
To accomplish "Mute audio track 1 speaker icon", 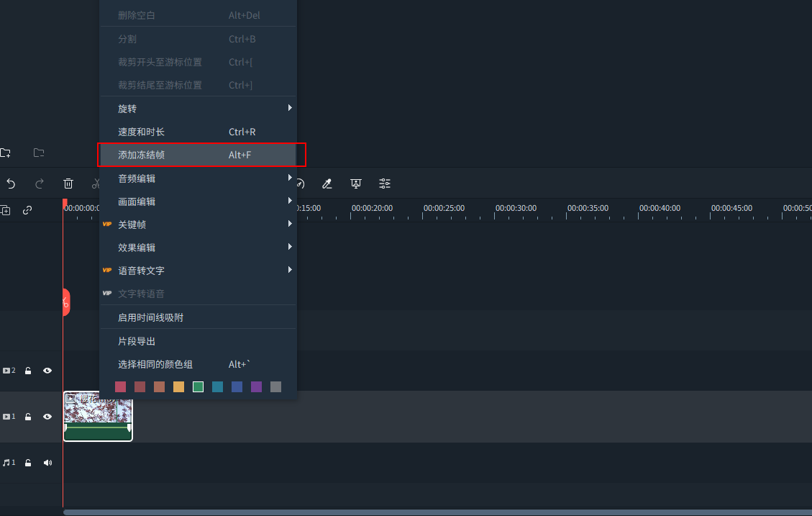I will (47, 463).
